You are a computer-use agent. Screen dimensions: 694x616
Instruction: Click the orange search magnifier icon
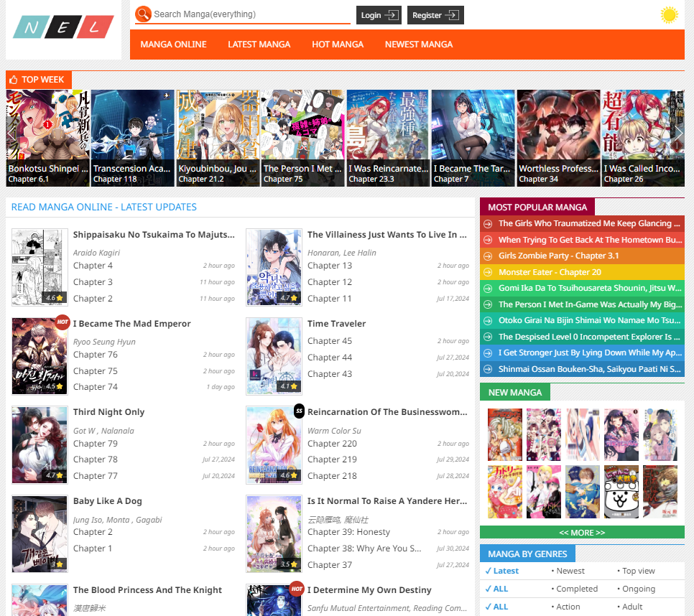pos(143,14)
